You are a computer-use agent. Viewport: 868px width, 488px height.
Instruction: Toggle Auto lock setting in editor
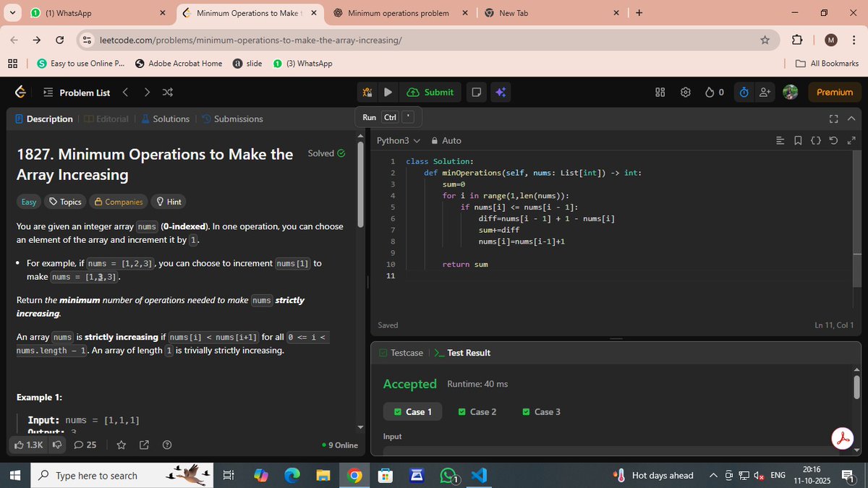(446, 140)
